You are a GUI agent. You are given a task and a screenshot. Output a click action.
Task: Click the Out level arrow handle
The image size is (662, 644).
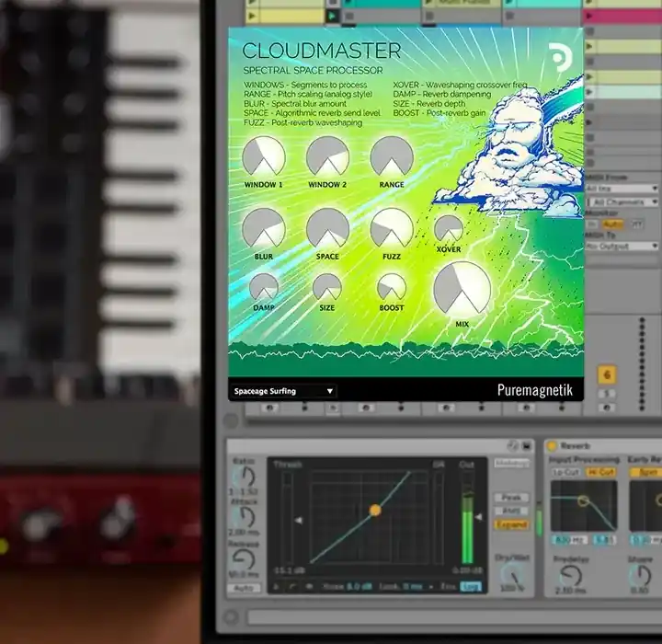(x=478, y=517)
